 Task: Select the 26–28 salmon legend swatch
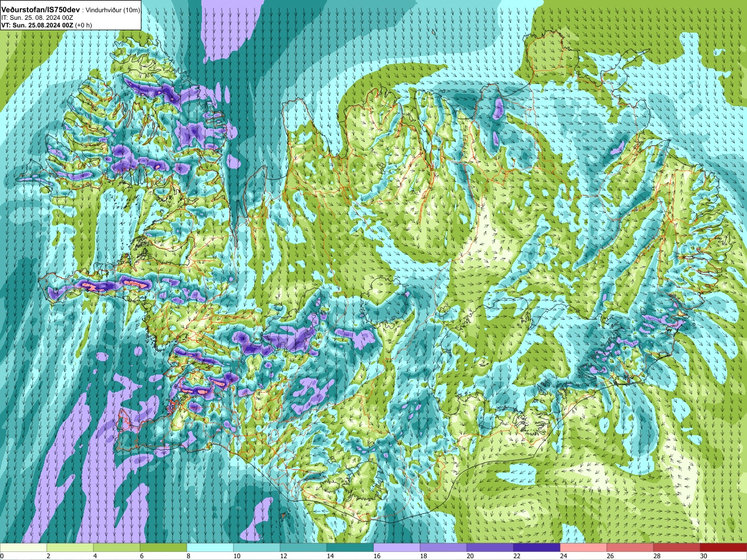pos(630,548)
